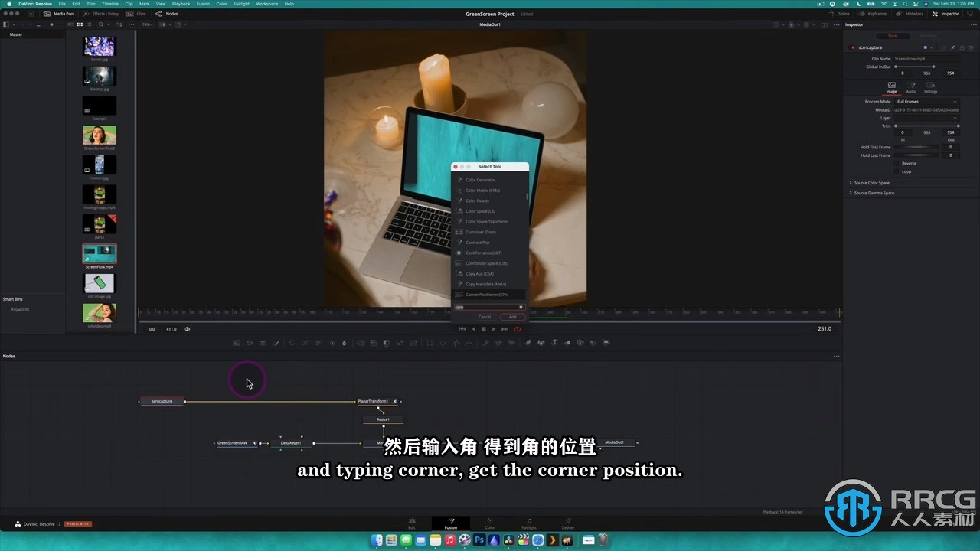Toggle the Clips panel
This screenshot has height=551, width=980.
(136, 14)
